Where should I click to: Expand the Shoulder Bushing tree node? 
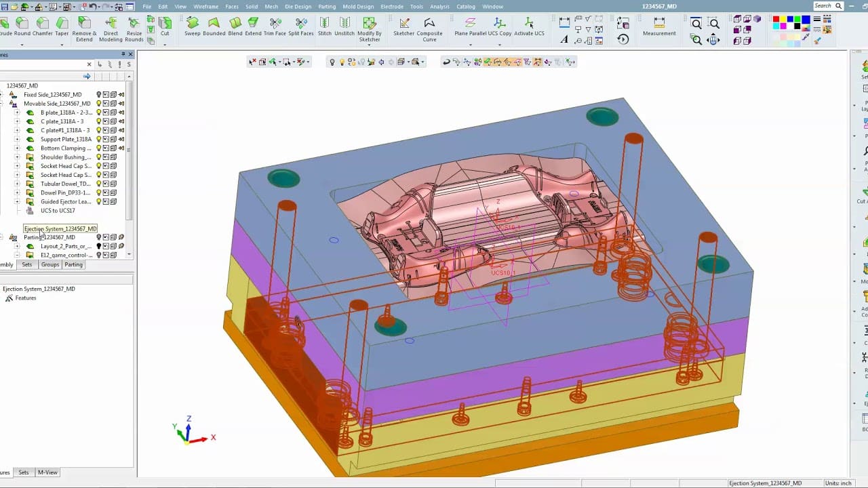coord(17,157)
